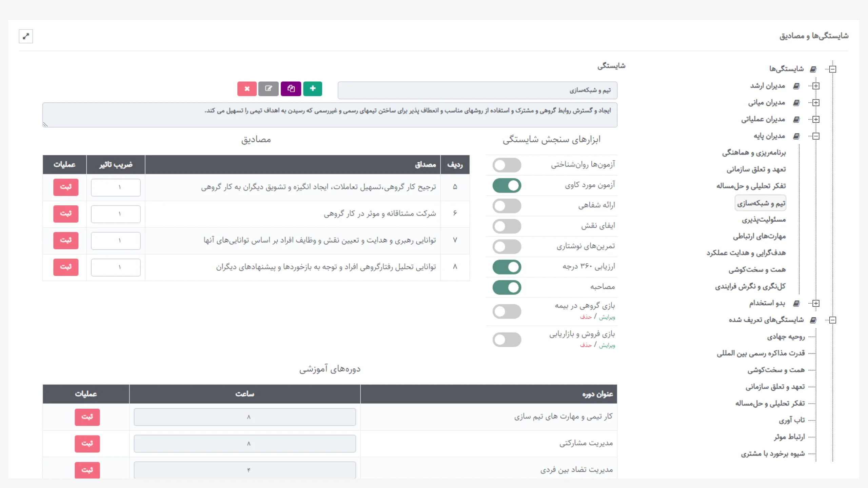Click book icon beside مدیران ارشد
868x488 pixels.
pos(796,86)
